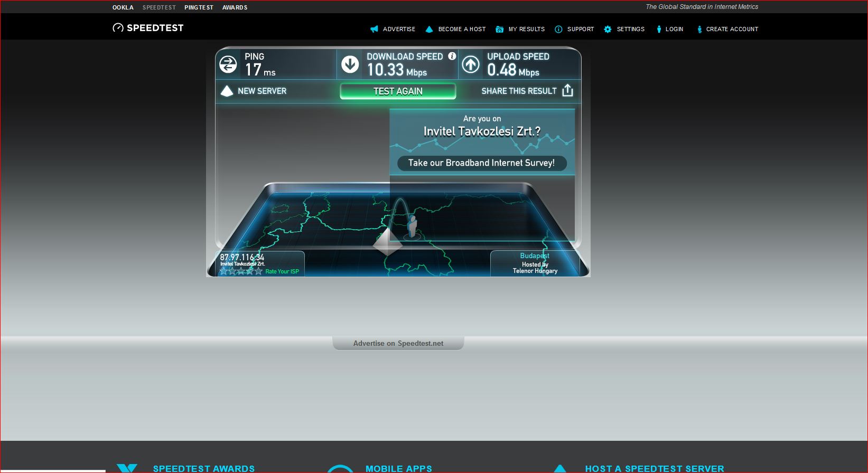
Task: Click the Support info circle icon
Action: [x=558, y=29]
